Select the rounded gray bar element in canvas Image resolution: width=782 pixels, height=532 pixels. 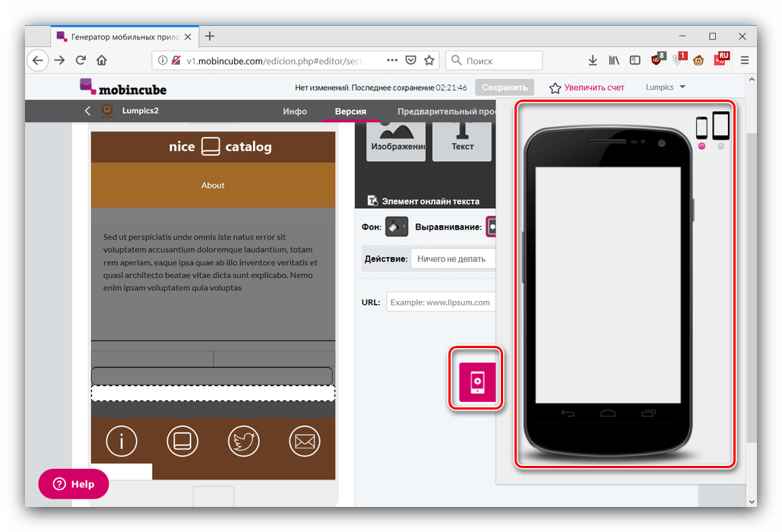[213, 376]
